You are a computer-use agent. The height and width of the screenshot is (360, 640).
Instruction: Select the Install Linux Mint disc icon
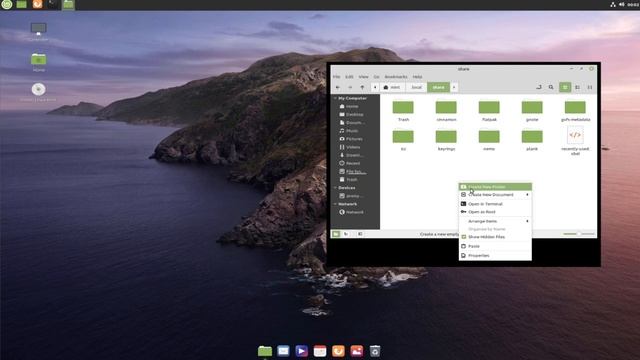(x=38, y=92)
